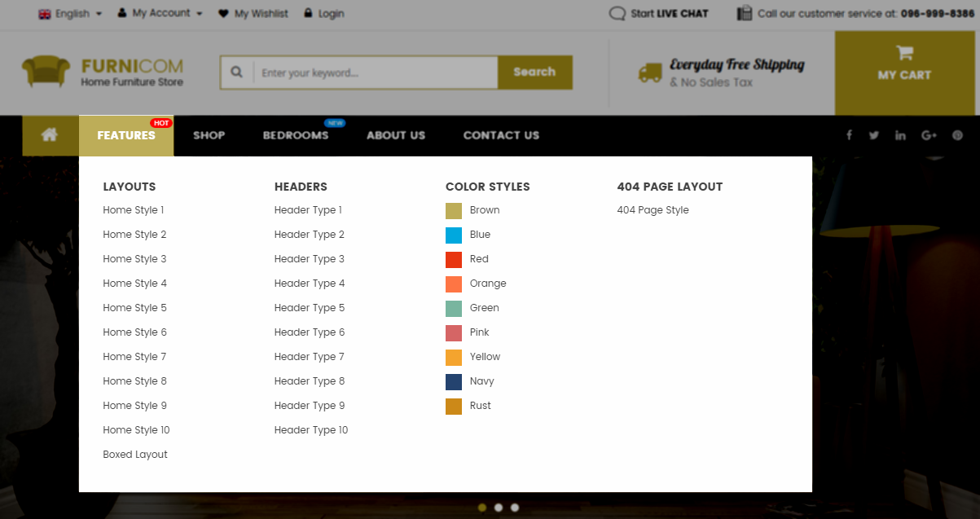The image size is (980, 519).
Task: Click the Furnicom Home Furniture Store title
Action: tap(132, 72)
